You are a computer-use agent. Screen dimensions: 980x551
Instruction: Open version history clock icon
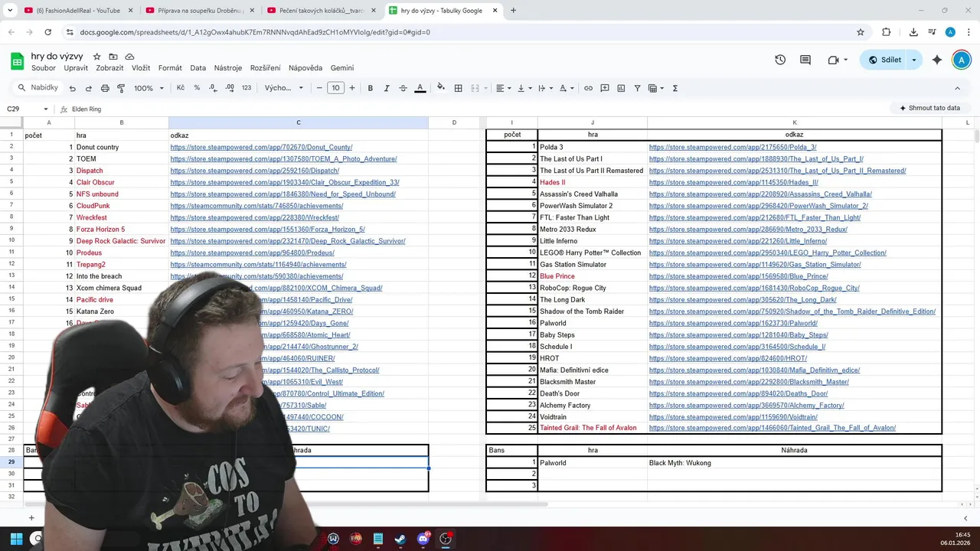pyautogui.click(x=780, y=60)
